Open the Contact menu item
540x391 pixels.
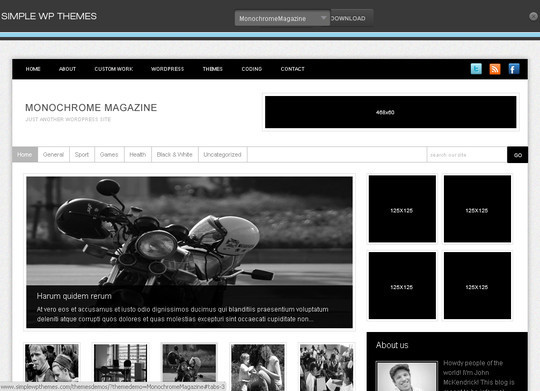tap(292, 69)
